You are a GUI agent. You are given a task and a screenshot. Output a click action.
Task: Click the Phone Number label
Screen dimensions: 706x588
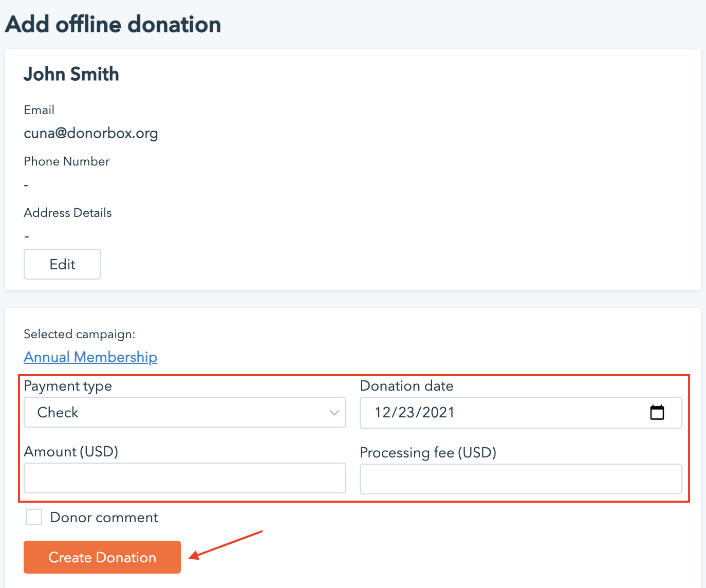67,161
